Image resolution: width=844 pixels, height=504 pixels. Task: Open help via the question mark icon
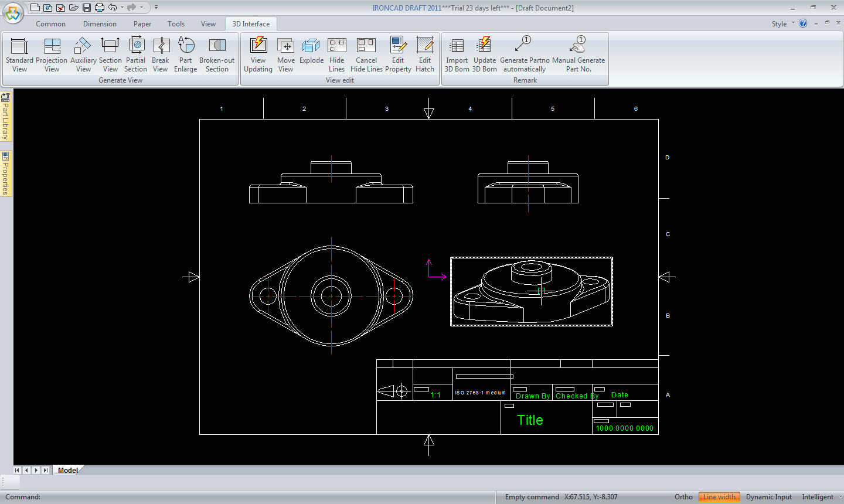803,23
